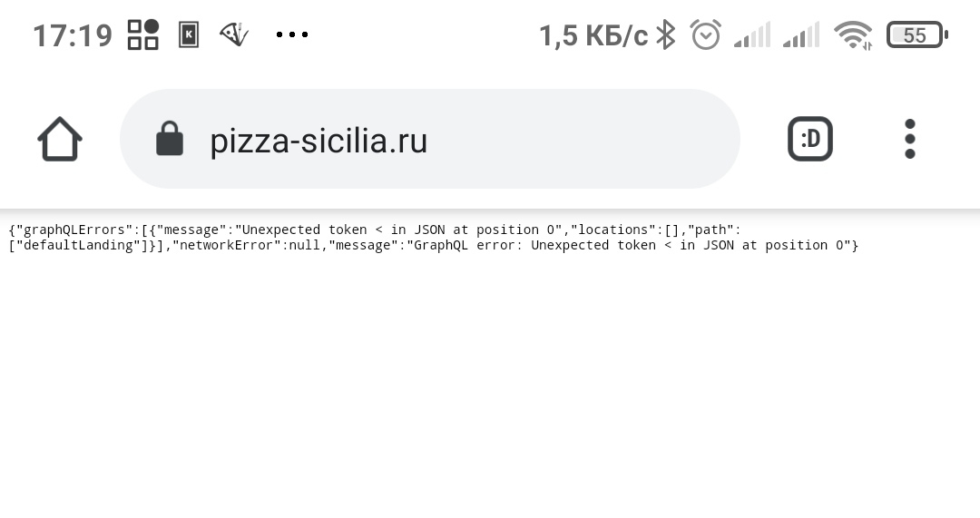Tap the K card notification icon
Screen dimensions: 980x518
coord(189,35)
